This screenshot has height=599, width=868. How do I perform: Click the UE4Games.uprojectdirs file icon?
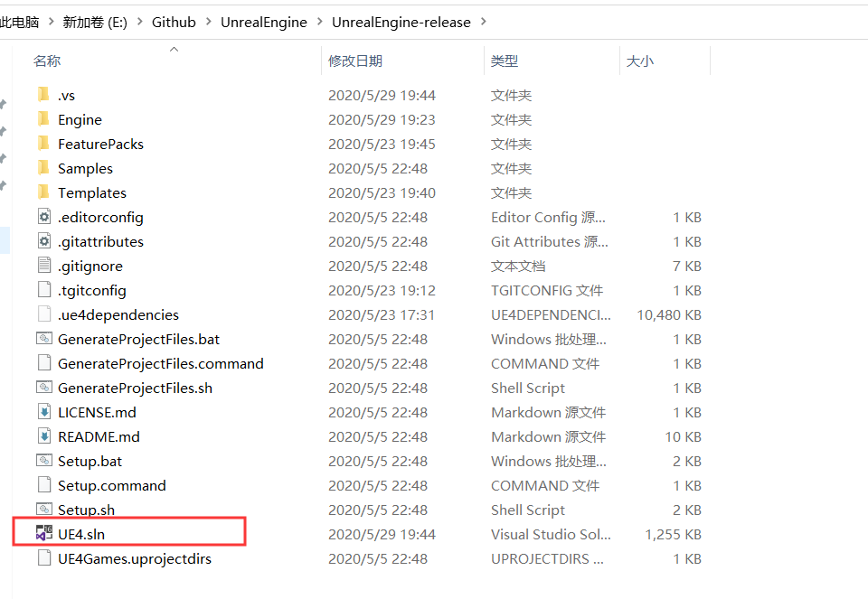(x=44, y=557)
